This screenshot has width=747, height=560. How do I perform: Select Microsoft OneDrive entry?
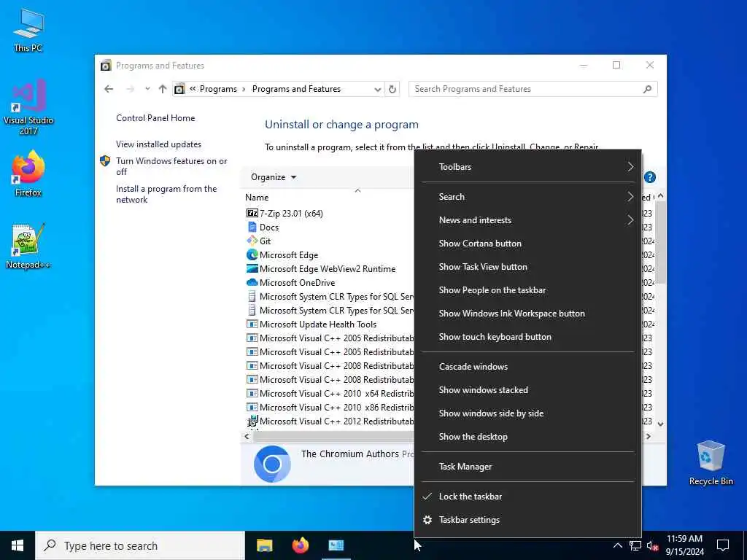(x=298, y=282)
